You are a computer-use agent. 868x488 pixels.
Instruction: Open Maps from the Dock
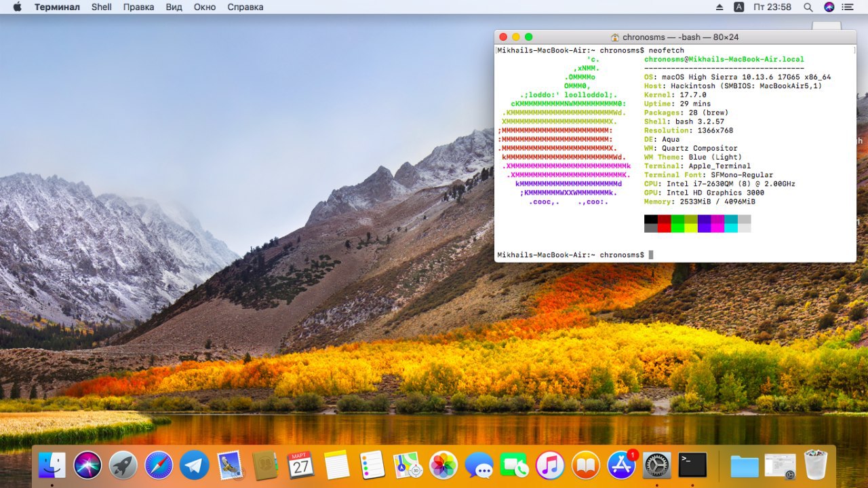pos(408,465)
